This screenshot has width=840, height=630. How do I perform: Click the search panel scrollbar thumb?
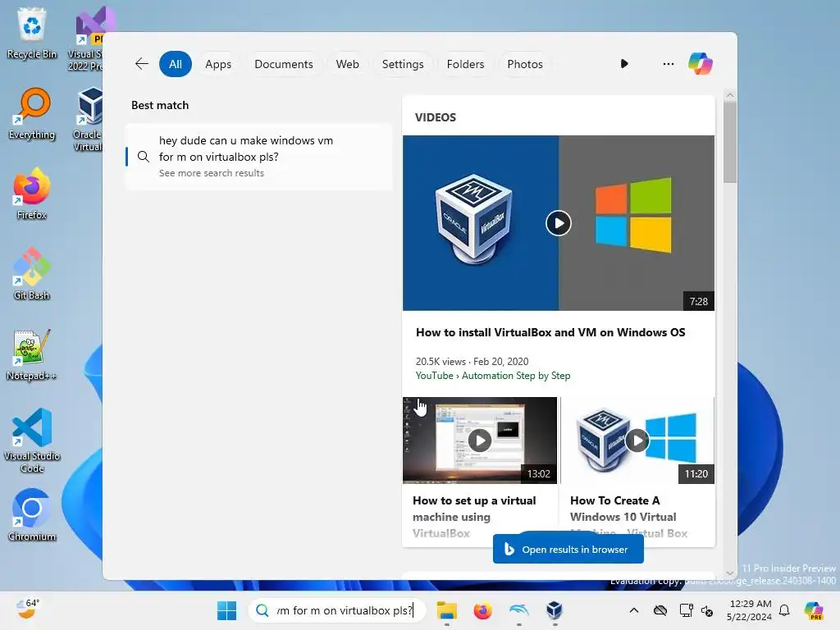coord(729,142)
